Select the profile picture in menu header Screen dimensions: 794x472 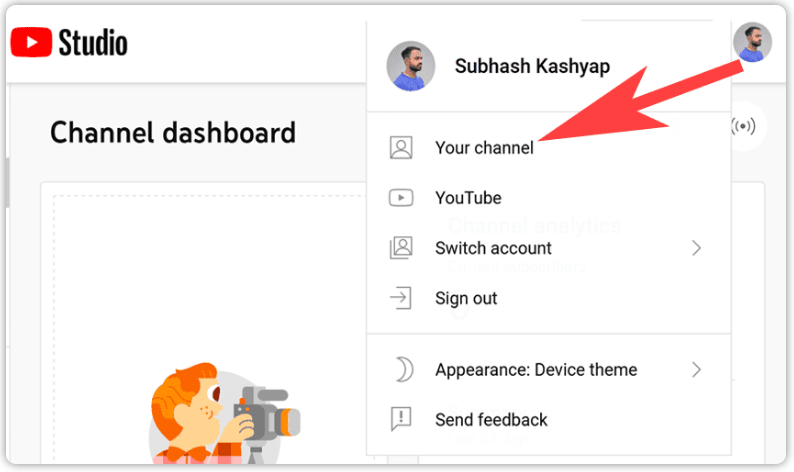click(411, 66)
